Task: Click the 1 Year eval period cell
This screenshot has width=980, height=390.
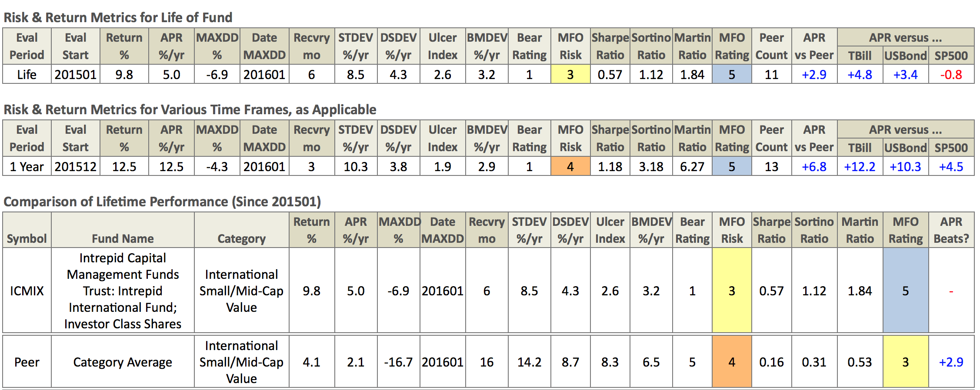Action: 27,166
